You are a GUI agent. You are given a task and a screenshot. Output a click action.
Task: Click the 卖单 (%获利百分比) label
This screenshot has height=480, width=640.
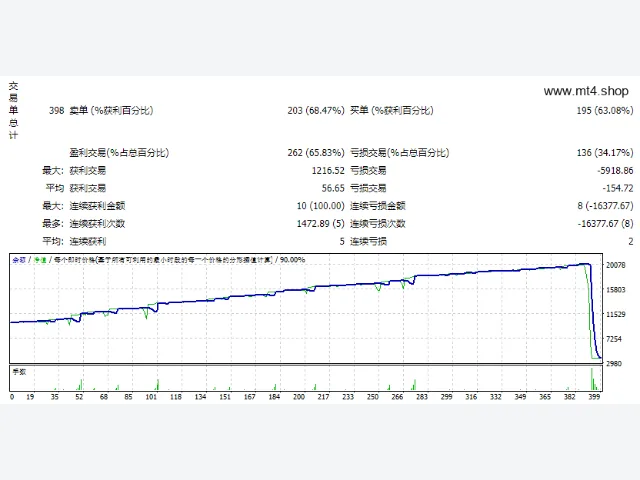(x=111, y=111)
